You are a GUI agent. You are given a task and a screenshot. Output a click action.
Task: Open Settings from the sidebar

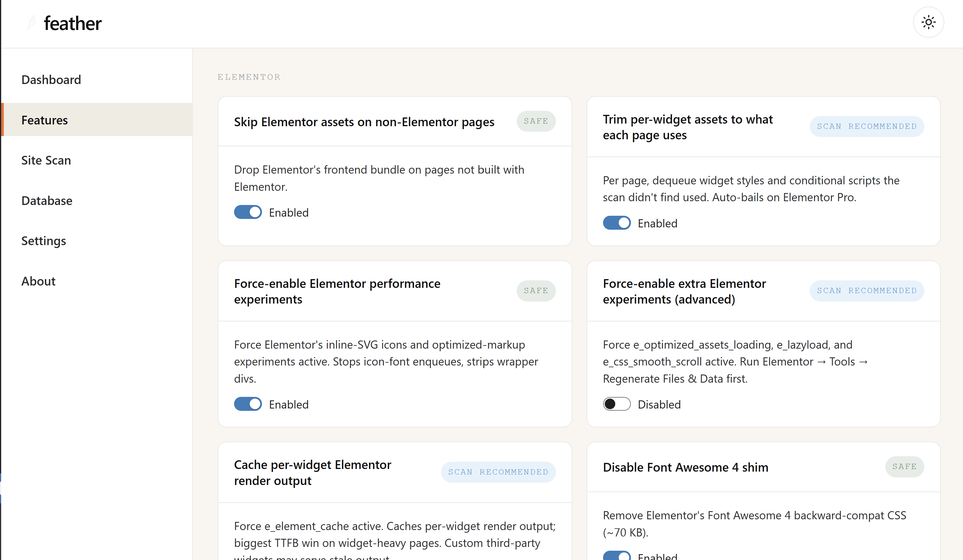(97, 240)
